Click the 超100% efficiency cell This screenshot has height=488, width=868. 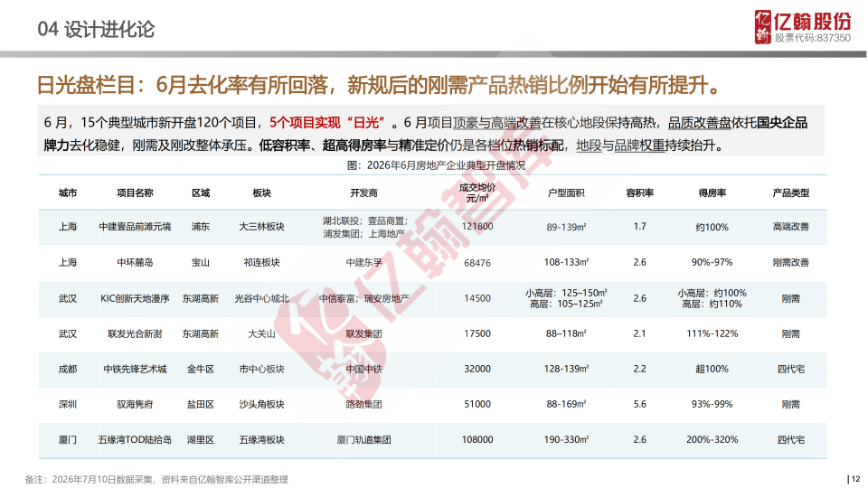(712, 369)
